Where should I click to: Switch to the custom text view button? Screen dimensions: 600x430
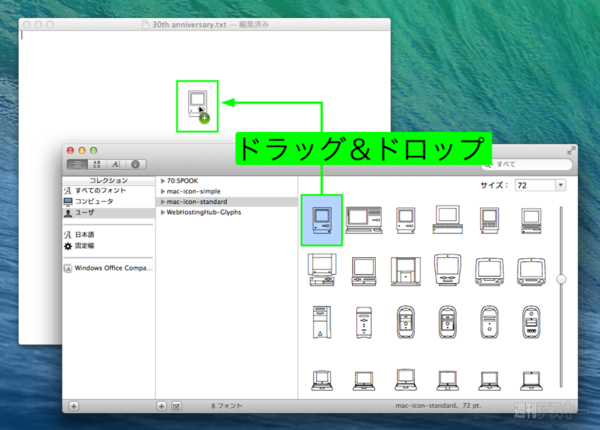point(116,165)
